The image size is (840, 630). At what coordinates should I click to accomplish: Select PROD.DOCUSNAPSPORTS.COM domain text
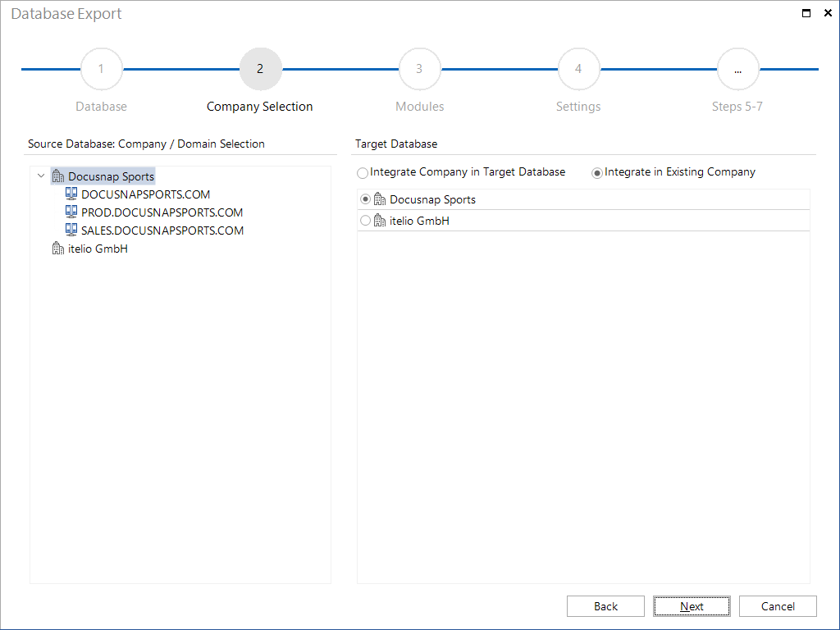pyautogui.click(x=162, y=212)
